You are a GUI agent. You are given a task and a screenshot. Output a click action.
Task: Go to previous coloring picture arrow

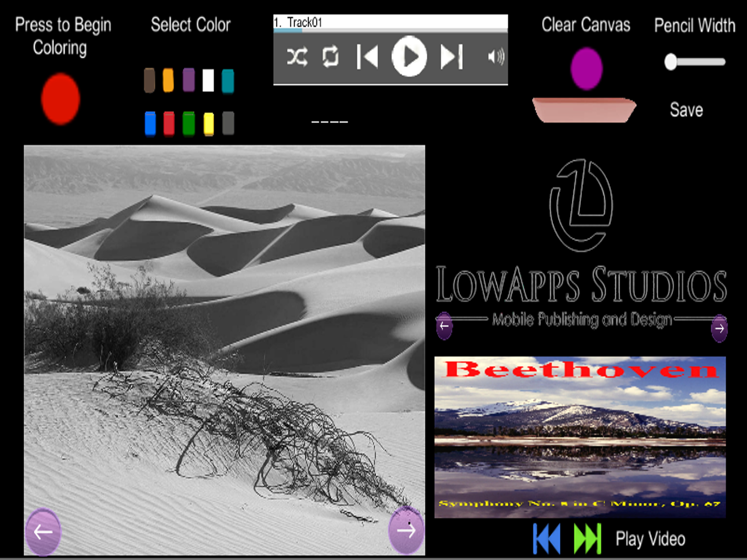click(x=43, y=532)
